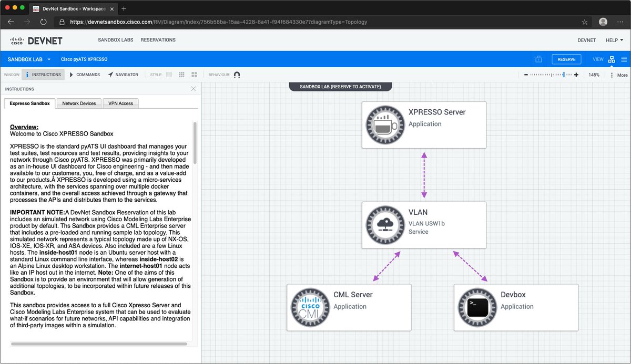This screenshot has width=631, height=364.
Task: Click the Behaviour magnet icon
Action: coord(237,75)
